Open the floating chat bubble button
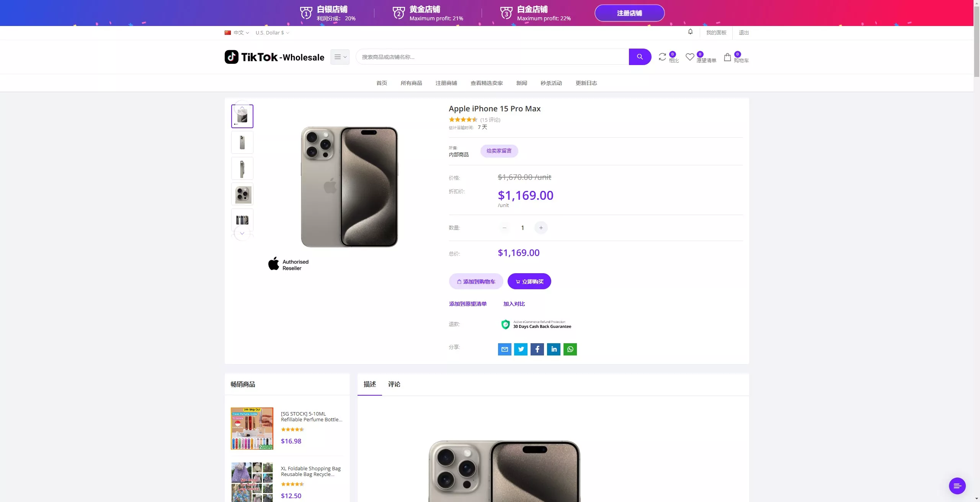 [957, 486]
